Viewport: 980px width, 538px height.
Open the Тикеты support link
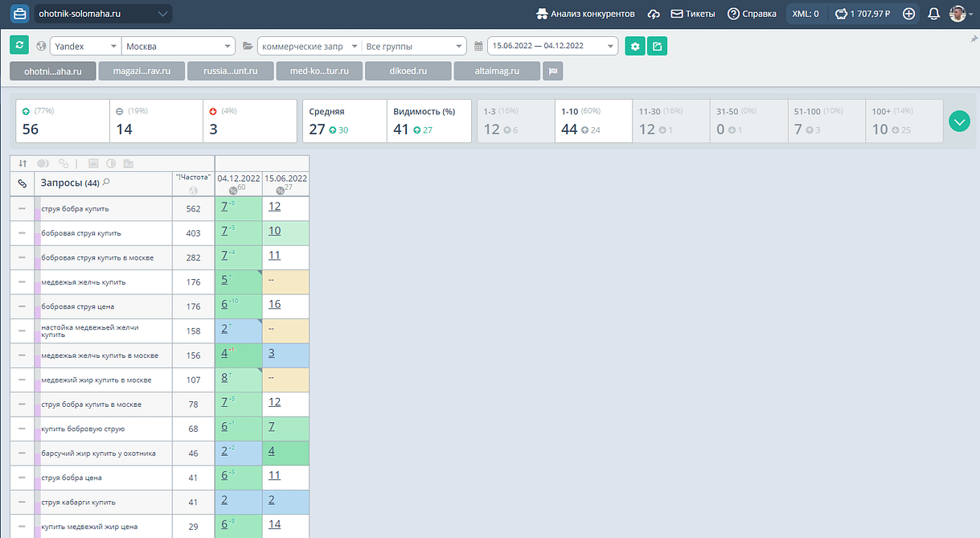(692, 14)
